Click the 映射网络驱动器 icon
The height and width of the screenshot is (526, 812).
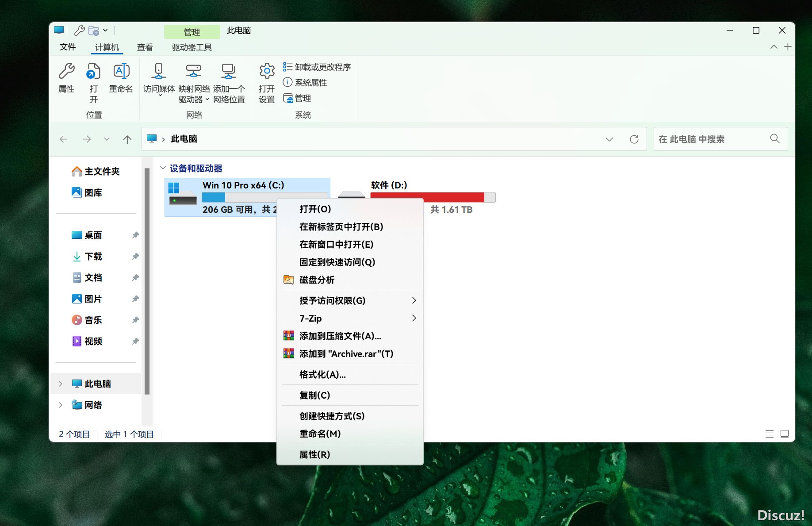[194, 71]
